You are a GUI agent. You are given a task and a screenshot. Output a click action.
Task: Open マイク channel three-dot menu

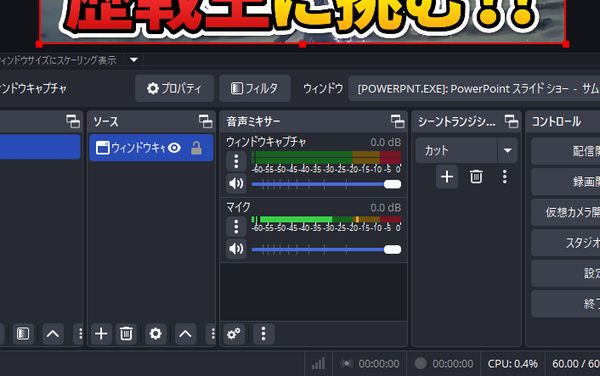pyautogui.click(x=236, y=227)
